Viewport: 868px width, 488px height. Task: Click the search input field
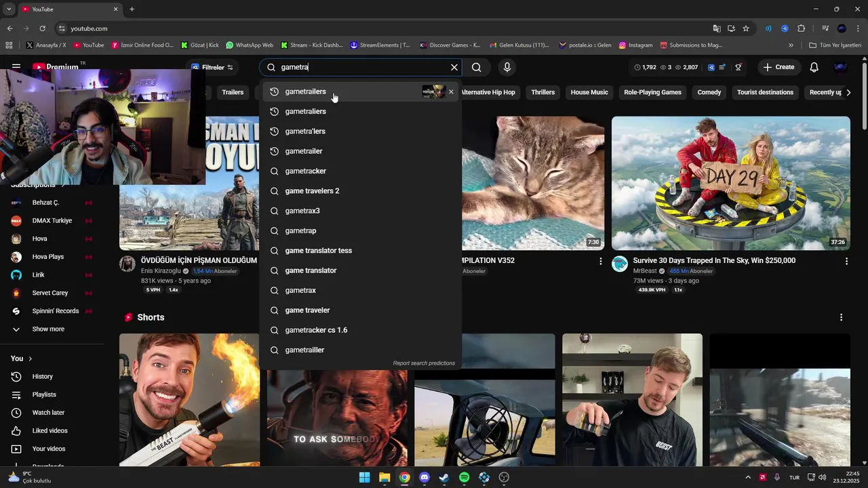point(361,67)
